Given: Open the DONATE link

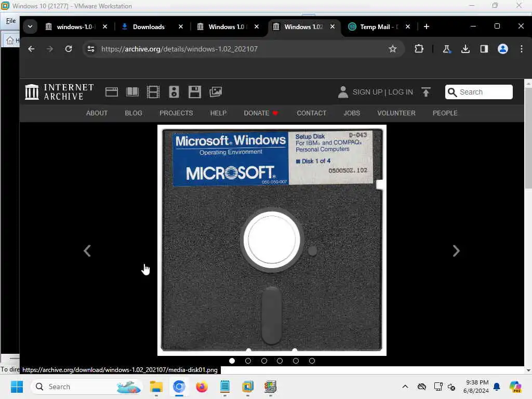Looking at the screenshot, I should (x=261, y=113).
